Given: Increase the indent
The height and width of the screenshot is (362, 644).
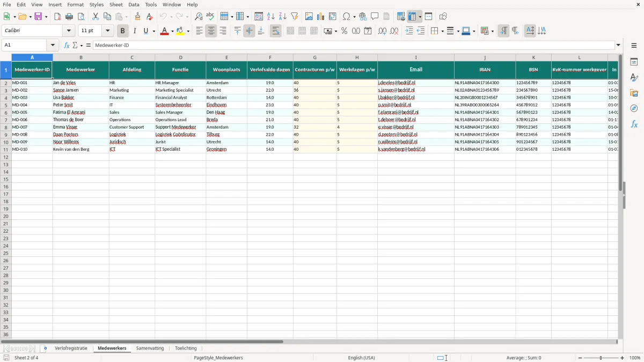Looking at the screenshot, I should pos(409,31).
